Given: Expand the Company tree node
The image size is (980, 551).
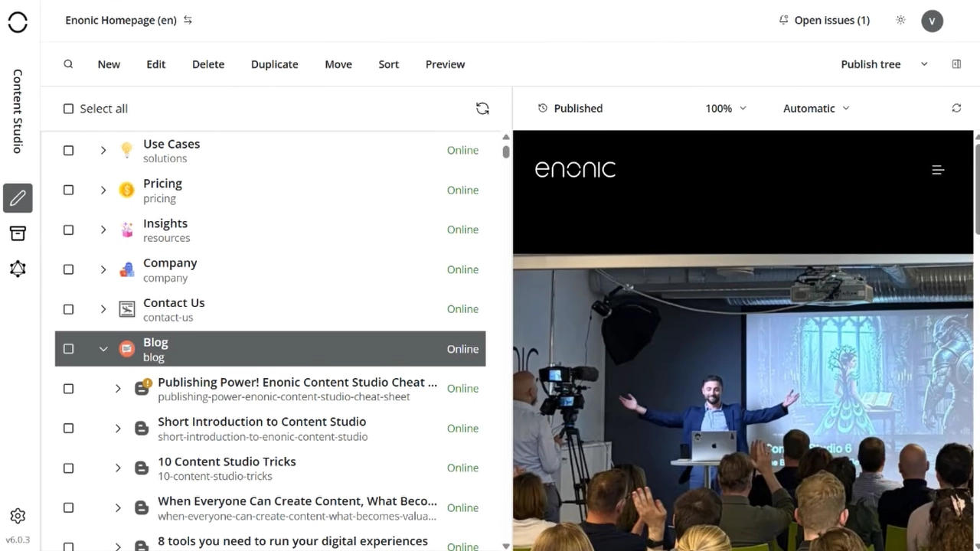Looking at the screenshot, I should click(x=103, y=269).
